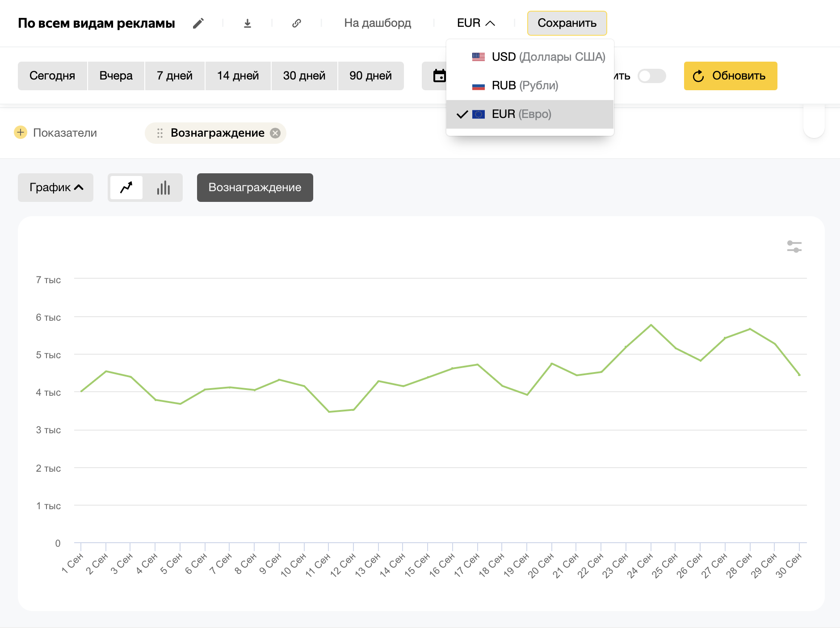The height and width of the screenshot is (628, 840).
Task: Select the 30 дней period
Action: pos(304,76)
